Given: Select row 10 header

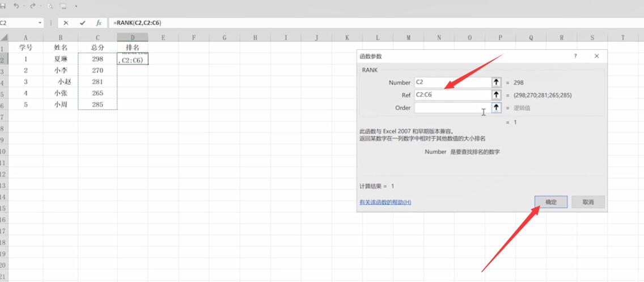Looking at the screenshot, I should (x=3, y=151).
